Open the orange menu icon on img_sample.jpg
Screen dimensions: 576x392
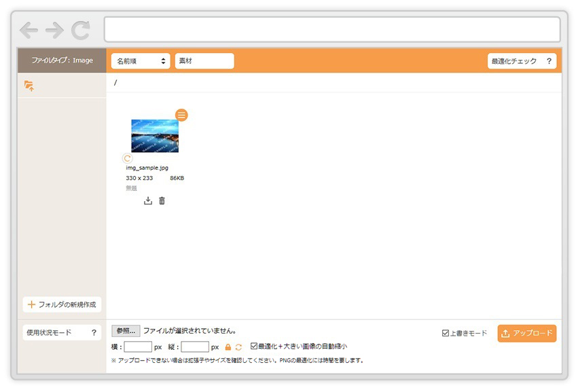click(x=181, y=115)
